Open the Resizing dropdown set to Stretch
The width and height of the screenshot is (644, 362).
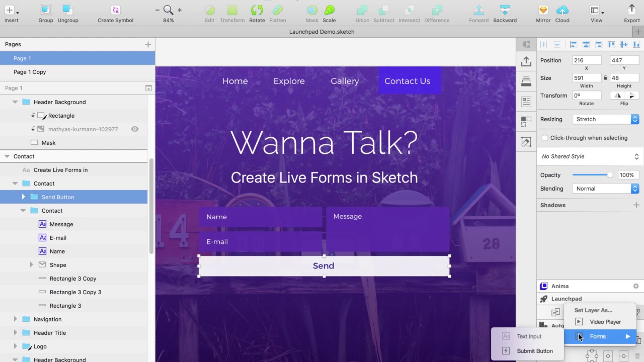point(605,119)
